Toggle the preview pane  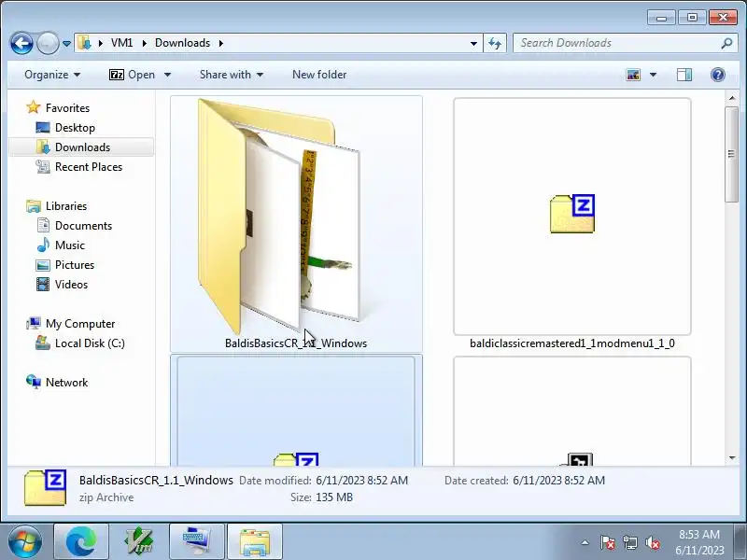click(684, 75)
